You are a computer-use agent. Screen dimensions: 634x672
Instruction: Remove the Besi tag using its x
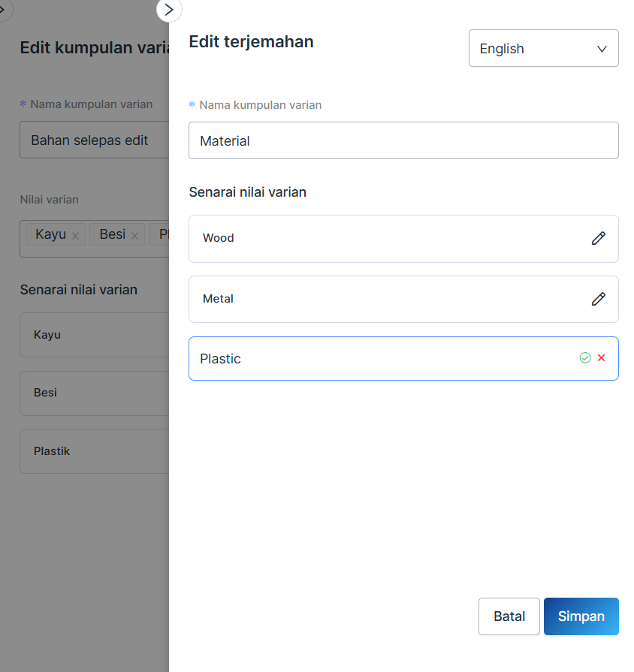(134, 235)
